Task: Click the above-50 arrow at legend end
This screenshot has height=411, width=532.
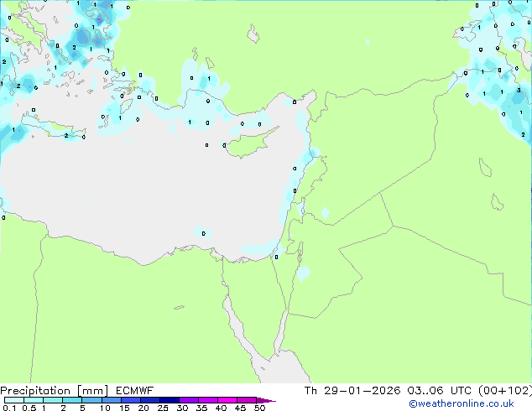Action: click(266, 400)
